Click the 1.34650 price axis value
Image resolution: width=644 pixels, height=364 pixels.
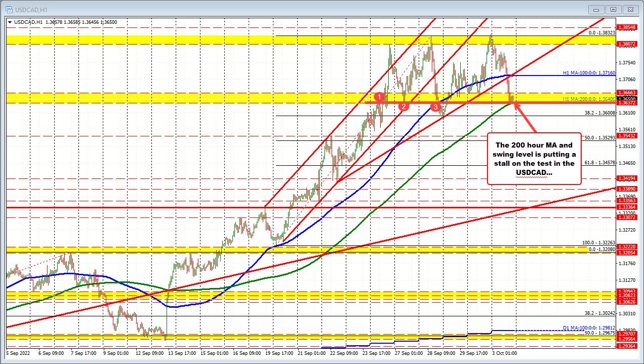tap(628, 163)
